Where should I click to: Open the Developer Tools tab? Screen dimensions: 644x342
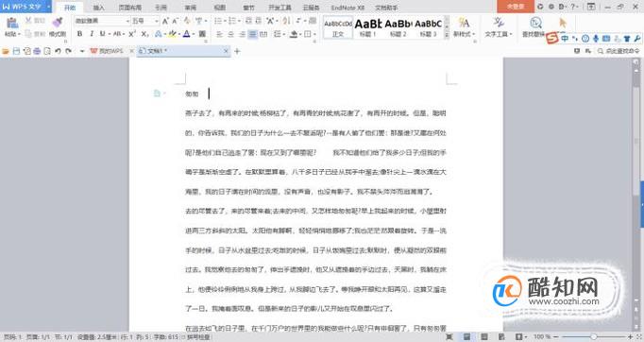280,8
